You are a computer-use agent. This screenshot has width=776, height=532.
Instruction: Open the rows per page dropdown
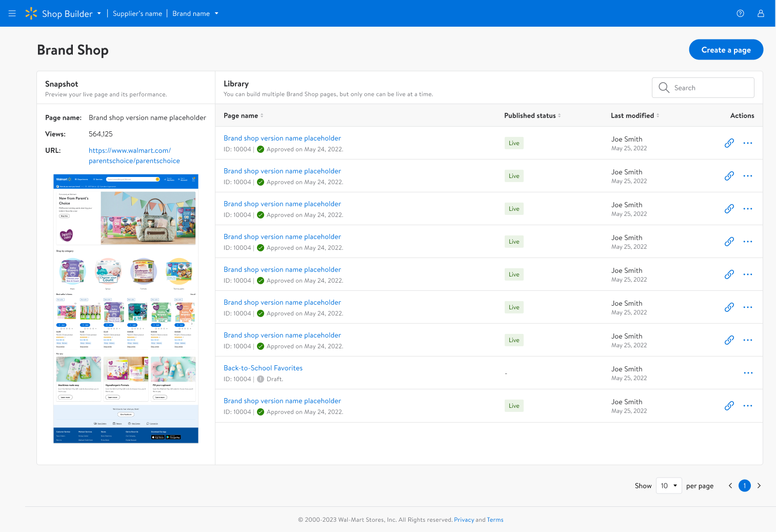(669, 486)
